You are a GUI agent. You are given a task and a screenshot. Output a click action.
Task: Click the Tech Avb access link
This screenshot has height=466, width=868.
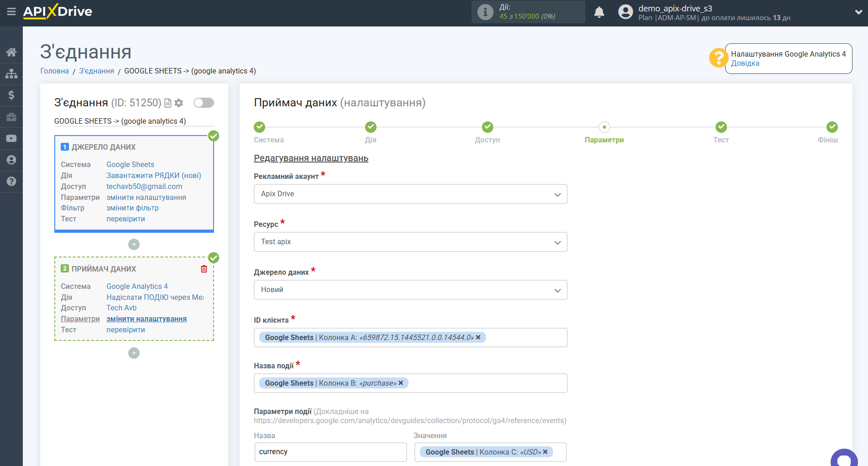pyautogui.click(x=121, y=308)
